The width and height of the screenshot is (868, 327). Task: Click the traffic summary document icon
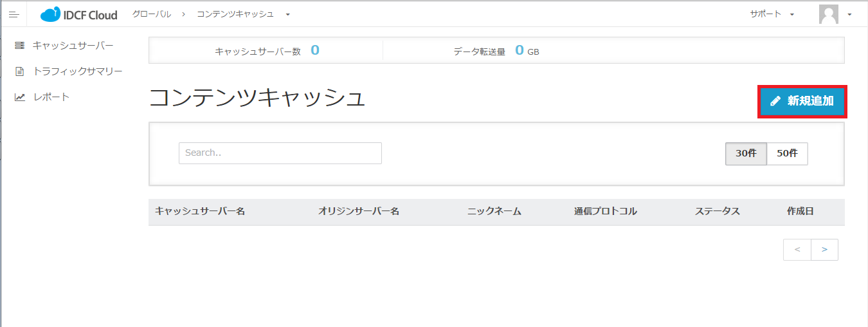pyautogui.click(x=19, y=71)
